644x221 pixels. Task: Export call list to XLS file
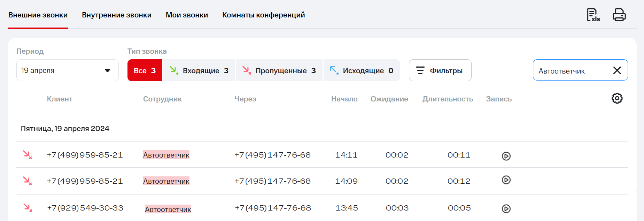pyautogui.click(x=593, y=15)
